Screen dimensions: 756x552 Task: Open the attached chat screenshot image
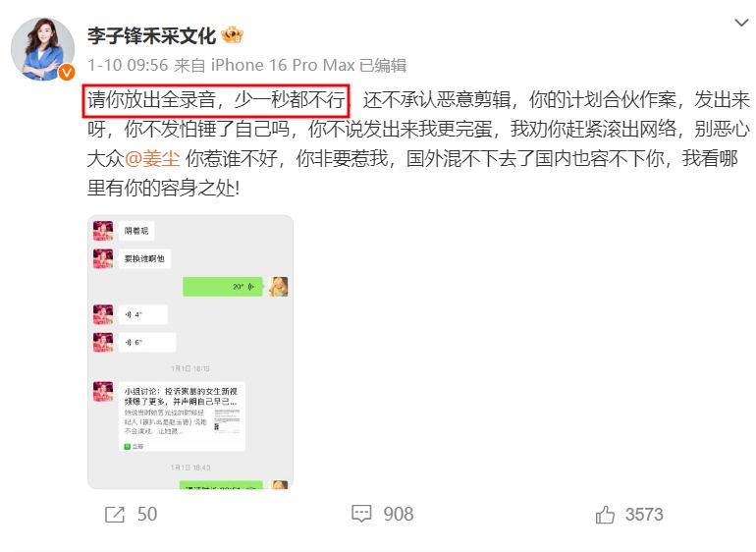[x=190, y=352]
